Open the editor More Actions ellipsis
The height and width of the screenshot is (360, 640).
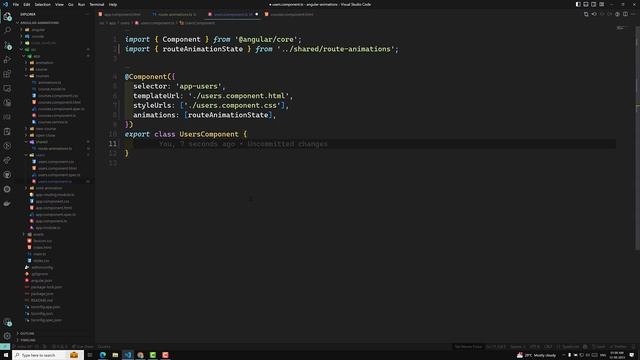point(633,14)
